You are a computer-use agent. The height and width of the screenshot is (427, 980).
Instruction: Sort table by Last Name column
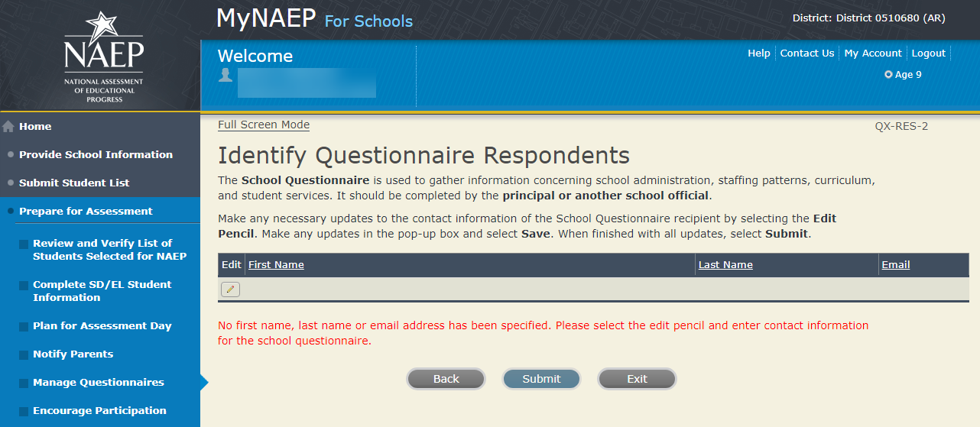point(725,265)
